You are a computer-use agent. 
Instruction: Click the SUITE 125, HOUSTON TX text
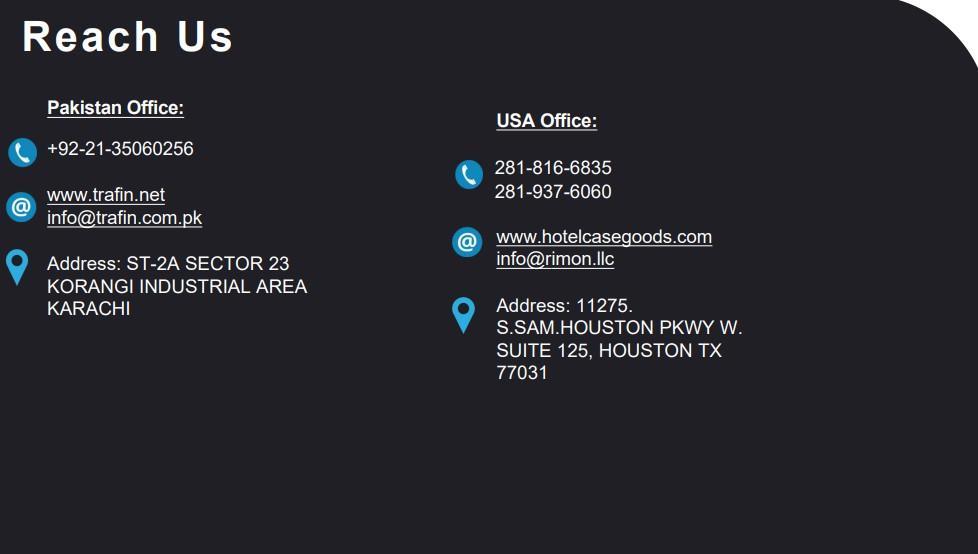[x=608, y=351]
